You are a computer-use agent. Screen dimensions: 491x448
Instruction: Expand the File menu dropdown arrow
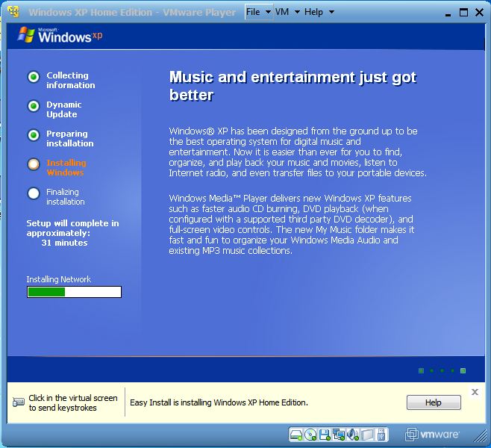[x=268, y=12]
